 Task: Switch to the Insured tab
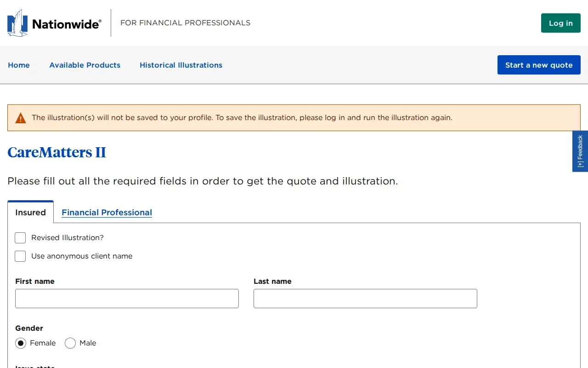pos(31,213)
